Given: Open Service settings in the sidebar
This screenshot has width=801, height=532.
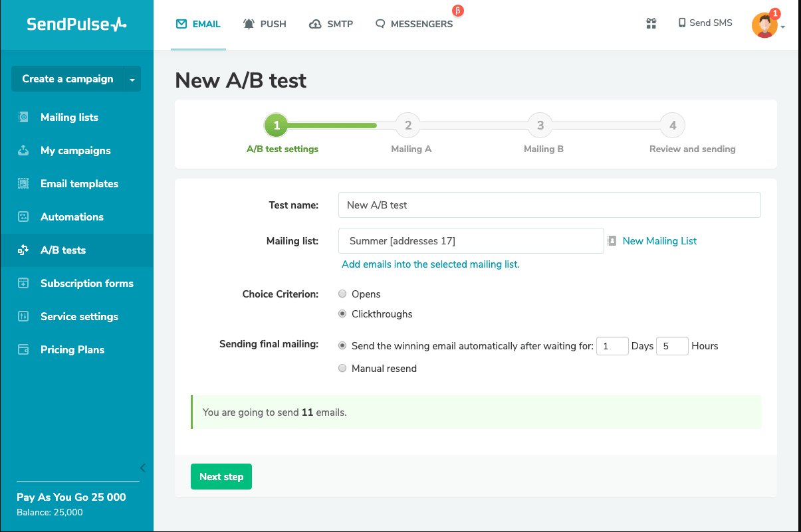Looking at the screenshot, I should click(x=76, y=317).
